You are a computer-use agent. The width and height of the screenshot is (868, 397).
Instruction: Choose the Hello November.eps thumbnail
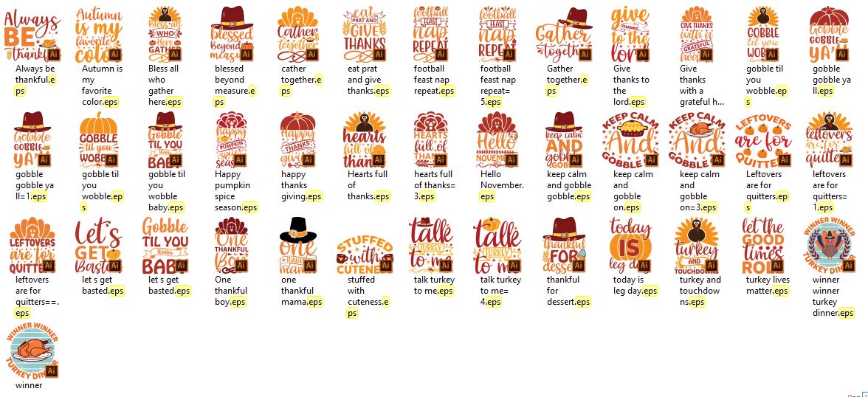click(x=497, y=139)
